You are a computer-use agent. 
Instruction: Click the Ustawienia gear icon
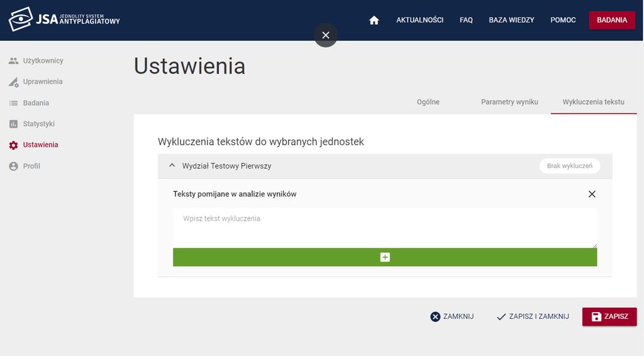pyautogui.click(x=14, y=145)
